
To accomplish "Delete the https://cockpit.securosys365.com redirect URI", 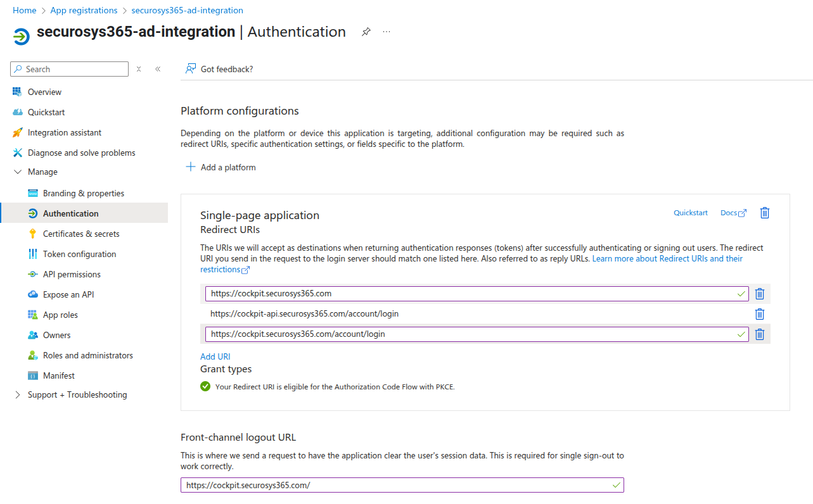I will [x=759, y=294].
